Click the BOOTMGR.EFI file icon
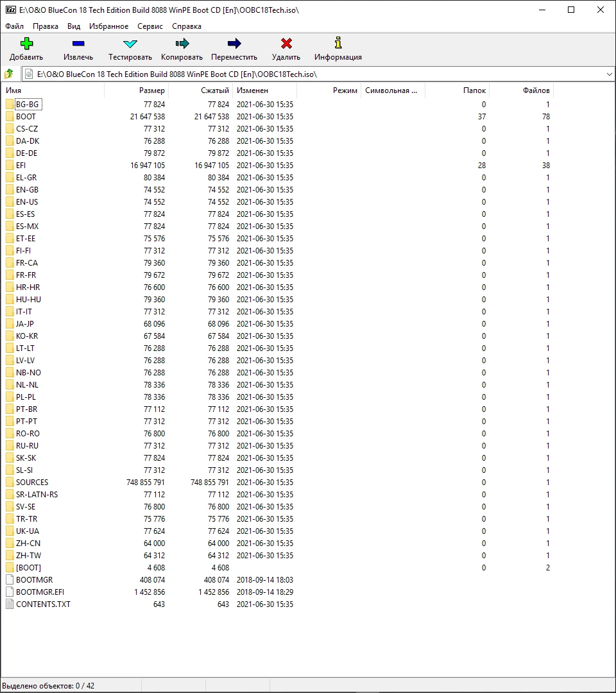Image resolution: width=616 pixels, height=693 pixels. point(10,592)
